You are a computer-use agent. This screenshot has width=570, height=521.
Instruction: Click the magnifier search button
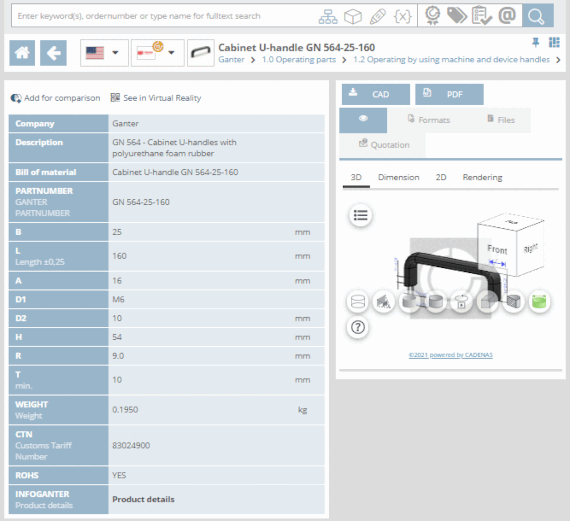[x=537, y=16]
